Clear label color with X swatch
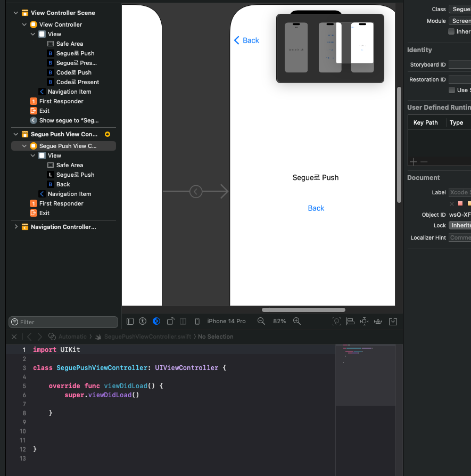 point(452,204)
